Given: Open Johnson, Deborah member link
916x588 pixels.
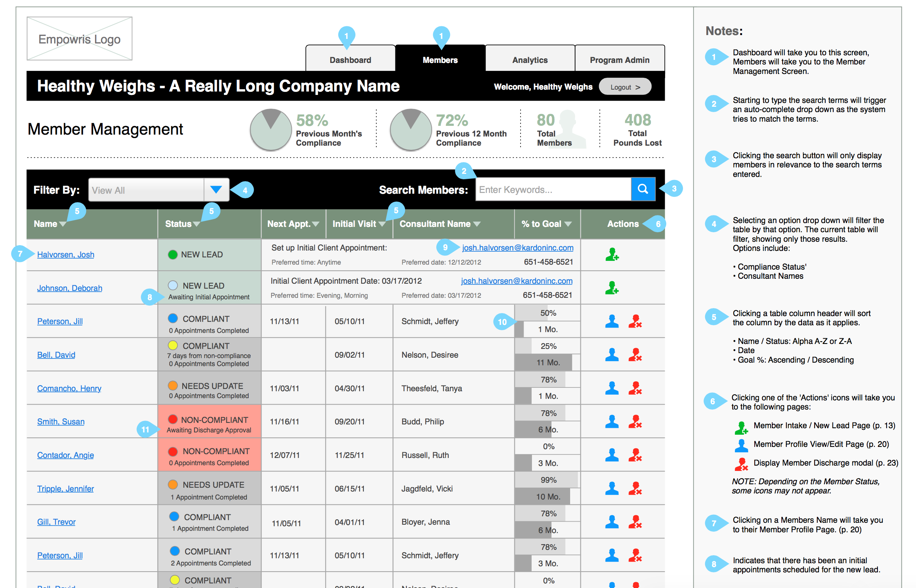Looking at the screenshot, I should pyautogui.click(x=69, y=288).
